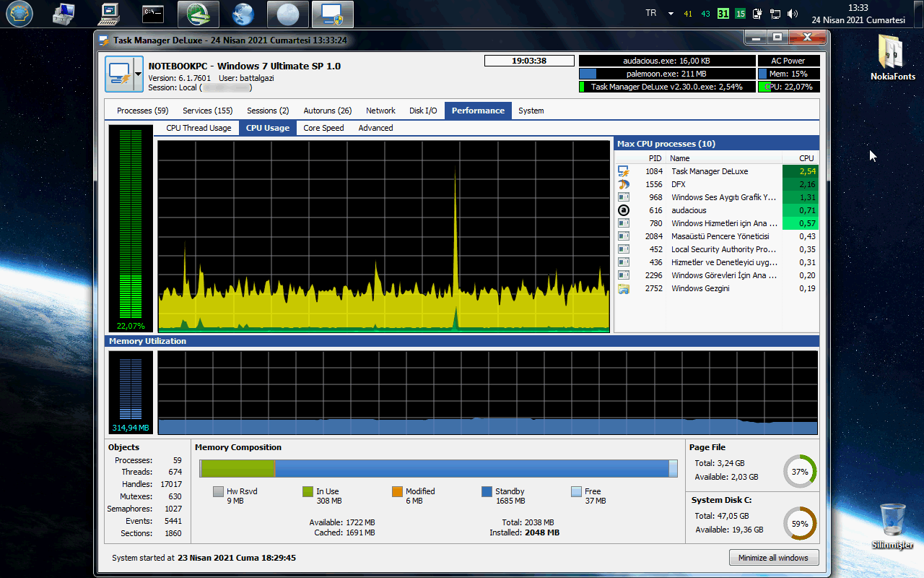Open the Autoruns (26) tab
The height and width of the screenshot is (578, 924).
click(328, 111)
